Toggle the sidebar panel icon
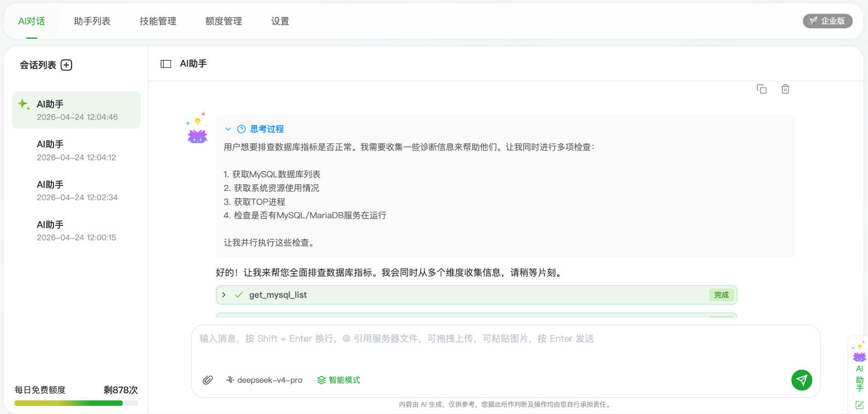The height and width of the screenshot is (414, 868). tap(166, 64)
